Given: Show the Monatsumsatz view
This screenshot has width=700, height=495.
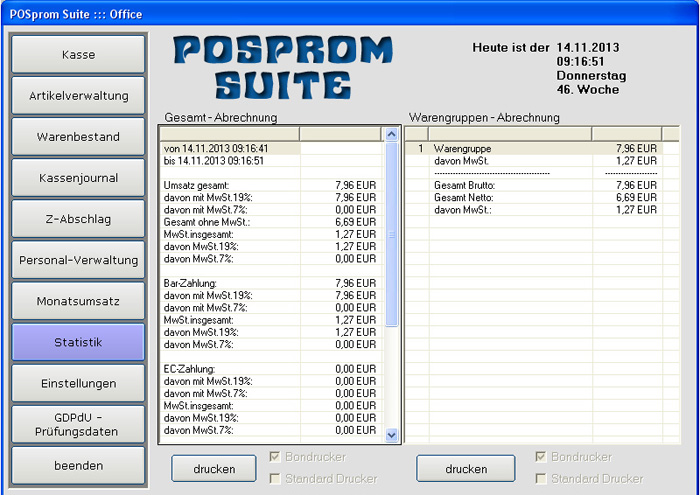Looking at the screenshot, I should [x=78, y=301].
